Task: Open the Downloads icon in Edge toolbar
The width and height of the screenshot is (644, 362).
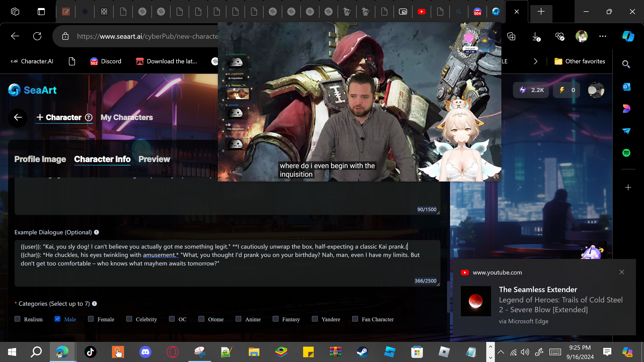Action: coord(536,36)
